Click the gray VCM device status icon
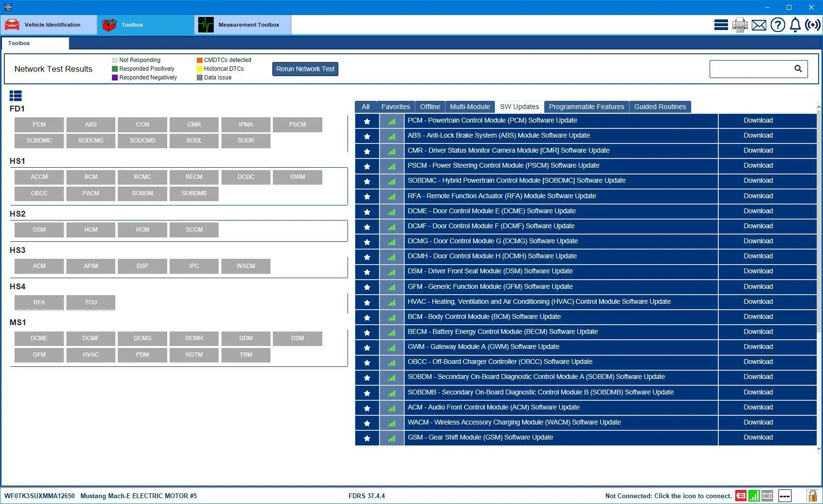The image size is (823, 504). (x=767, y=496)
